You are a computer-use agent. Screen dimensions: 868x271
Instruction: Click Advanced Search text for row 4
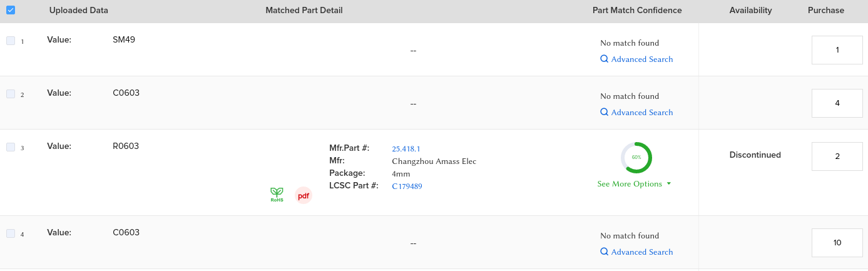click(x=641, y=252)
